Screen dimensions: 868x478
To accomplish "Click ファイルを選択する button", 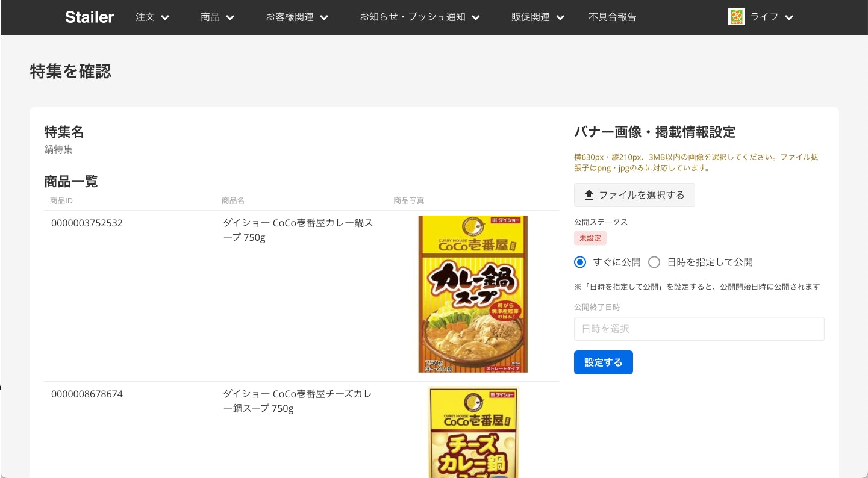I will pyautogui.click(x=634, y=195).
